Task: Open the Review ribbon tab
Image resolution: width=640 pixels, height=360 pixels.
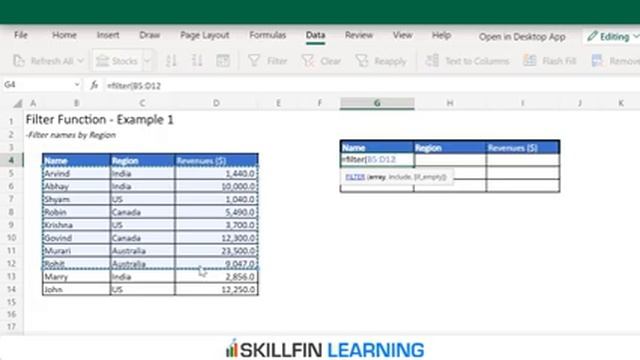Action: click(x=359, y=36)
